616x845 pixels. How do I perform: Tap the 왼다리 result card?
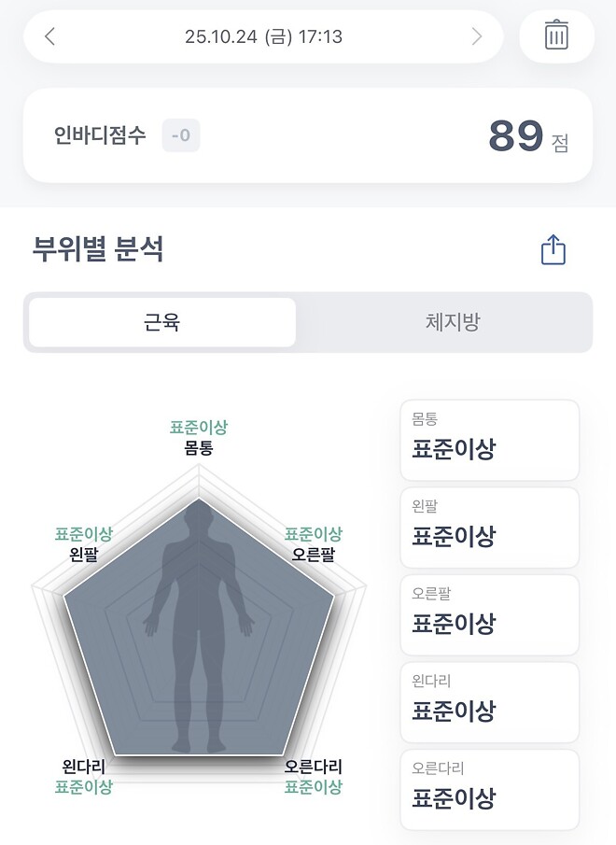(x=489, y=702)
